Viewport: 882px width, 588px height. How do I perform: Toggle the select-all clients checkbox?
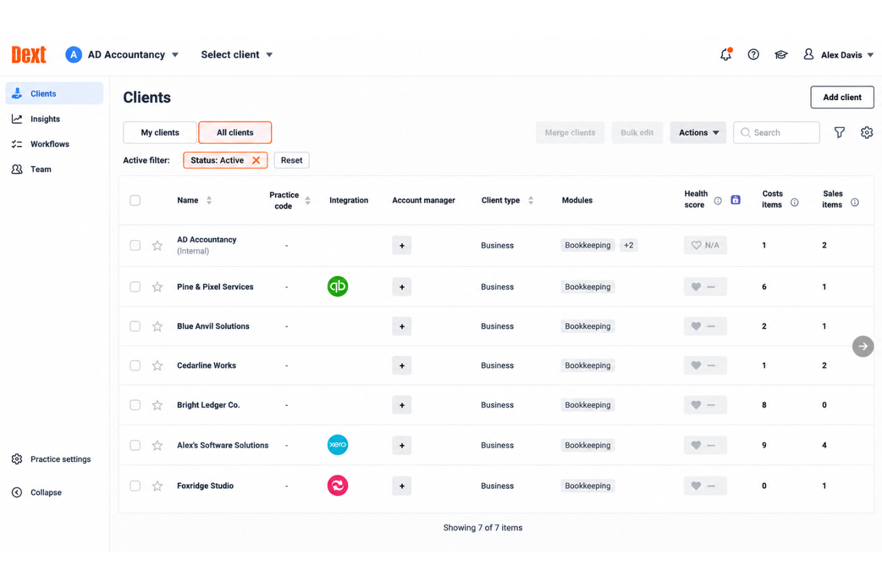[135, 200]
